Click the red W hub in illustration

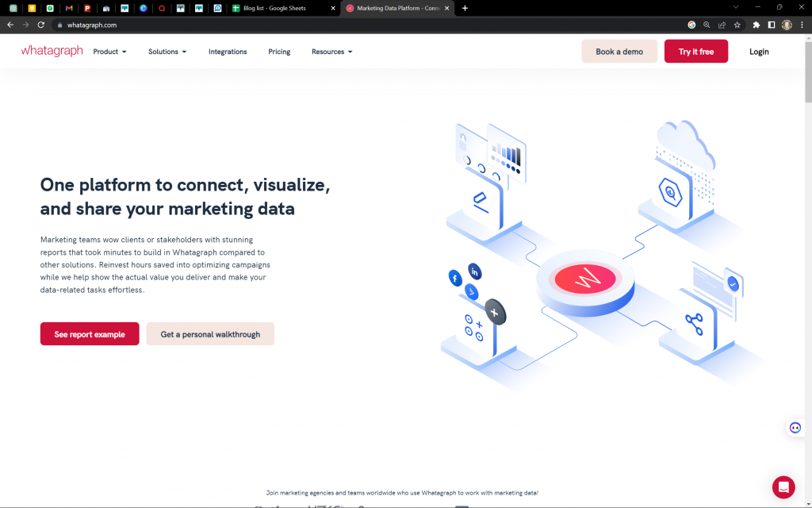pyautogui.click(x=585, y=279)
